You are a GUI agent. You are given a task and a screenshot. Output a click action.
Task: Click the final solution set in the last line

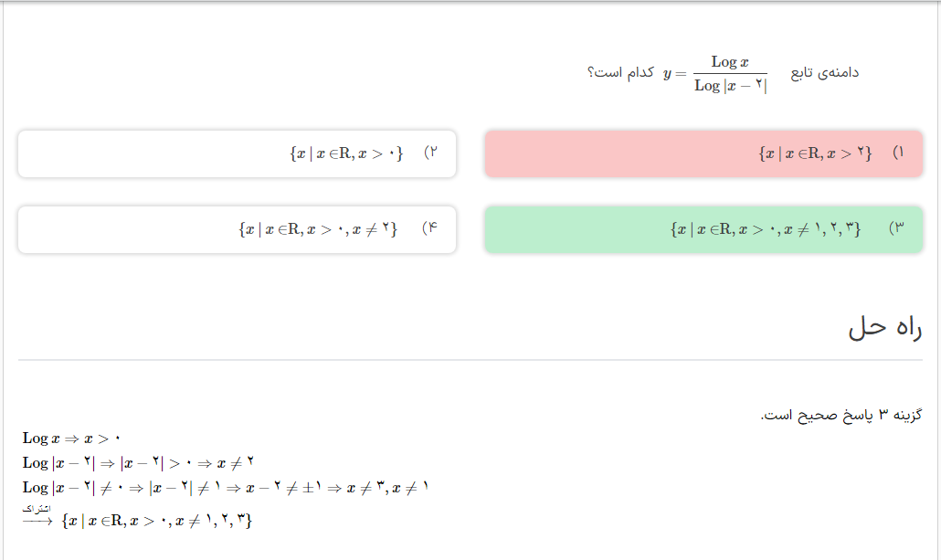[155, 522]
